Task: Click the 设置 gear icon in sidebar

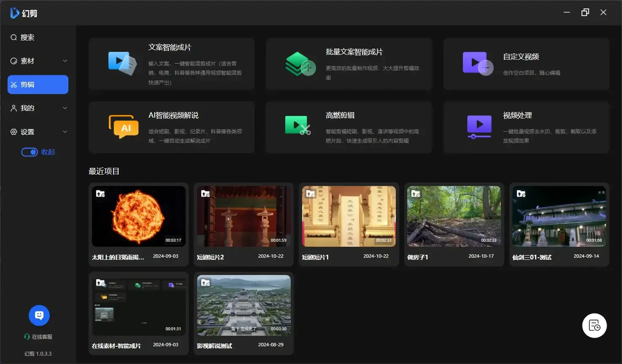Action: click(x=13, y=132)
